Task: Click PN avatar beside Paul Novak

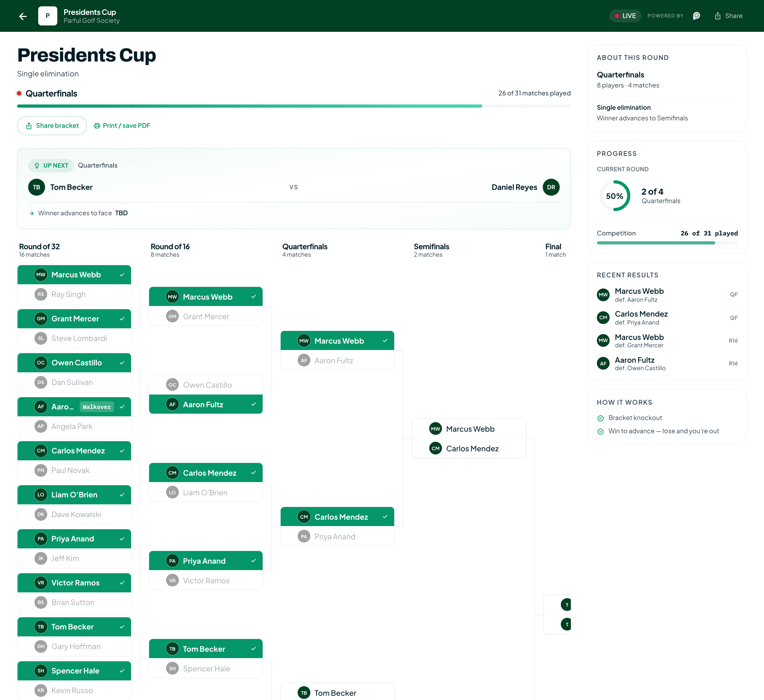Action: (x=41, y=470)
